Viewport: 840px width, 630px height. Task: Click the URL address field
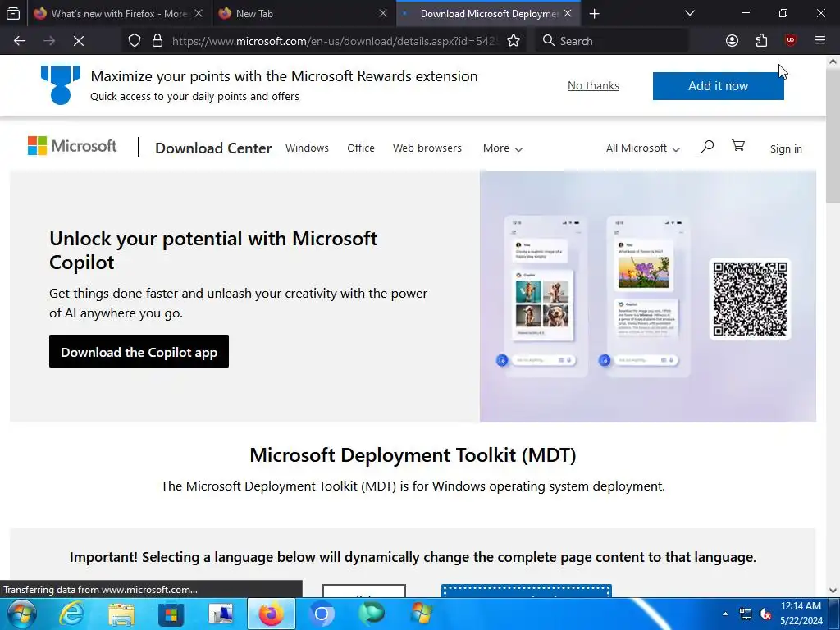click(x=335, y=41)
